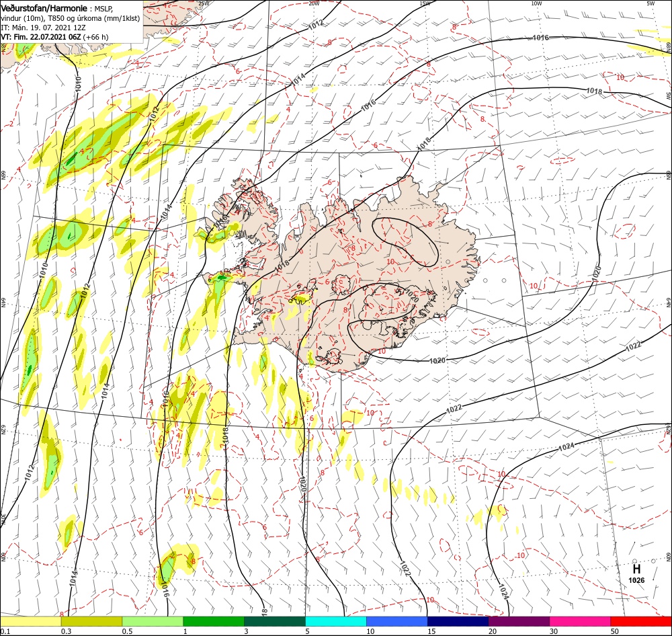
Task: Click the 'vindur (10m), T850 og úrkoma' subtitle
Action: 50,18
